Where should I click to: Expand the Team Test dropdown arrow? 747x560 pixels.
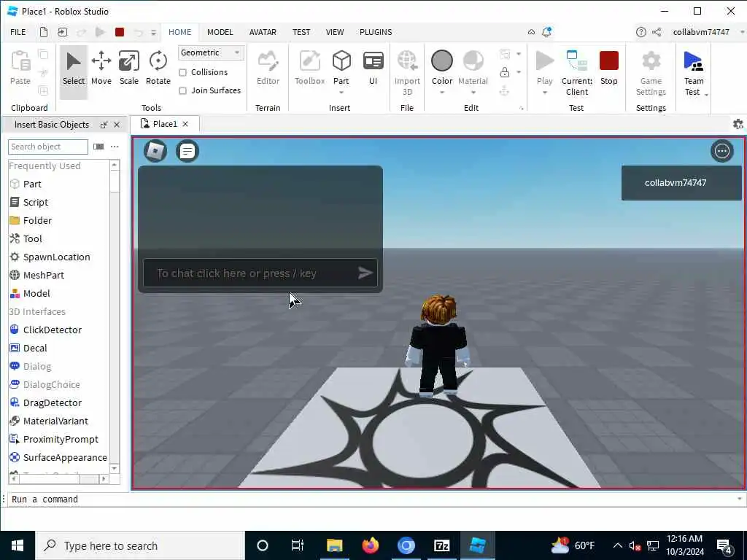(x=706, y=94)
